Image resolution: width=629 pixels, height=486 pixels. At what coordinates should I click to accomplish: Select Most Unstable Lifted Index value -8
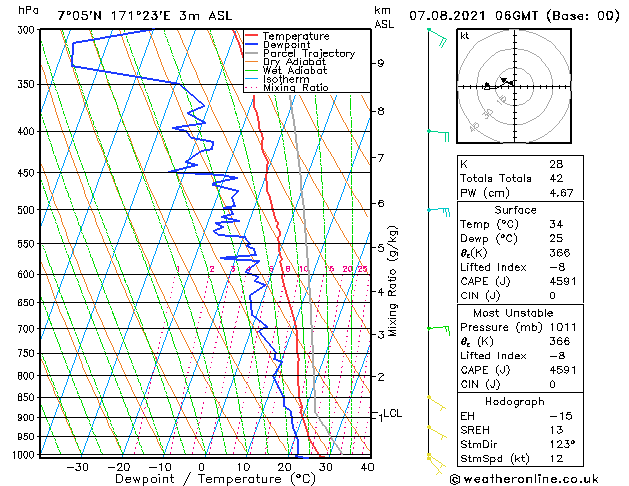[x=557, y=356]
